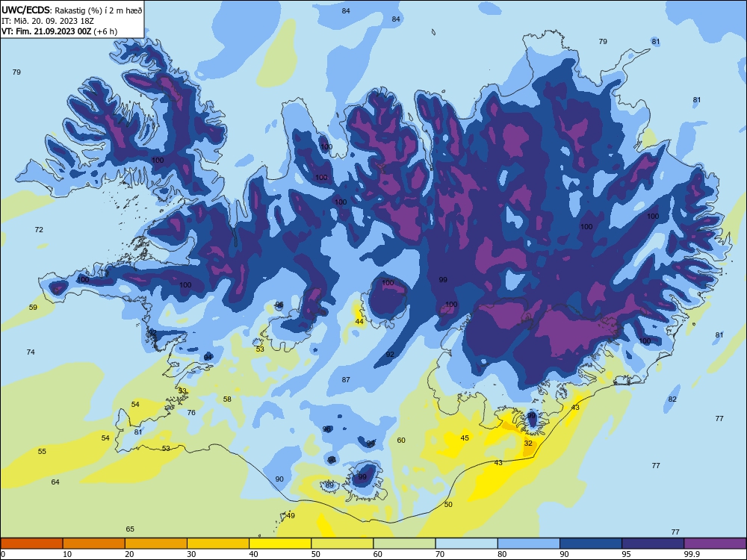Click the '76' humidity value
Viewport: 747px width, 560px height.
191,412
